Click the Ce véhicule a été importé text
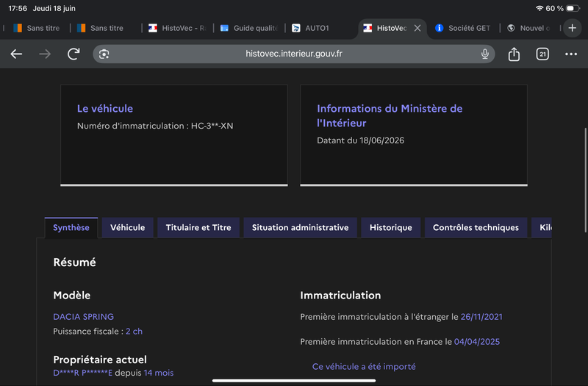588x386 pixels. click(x=364, y=367)
